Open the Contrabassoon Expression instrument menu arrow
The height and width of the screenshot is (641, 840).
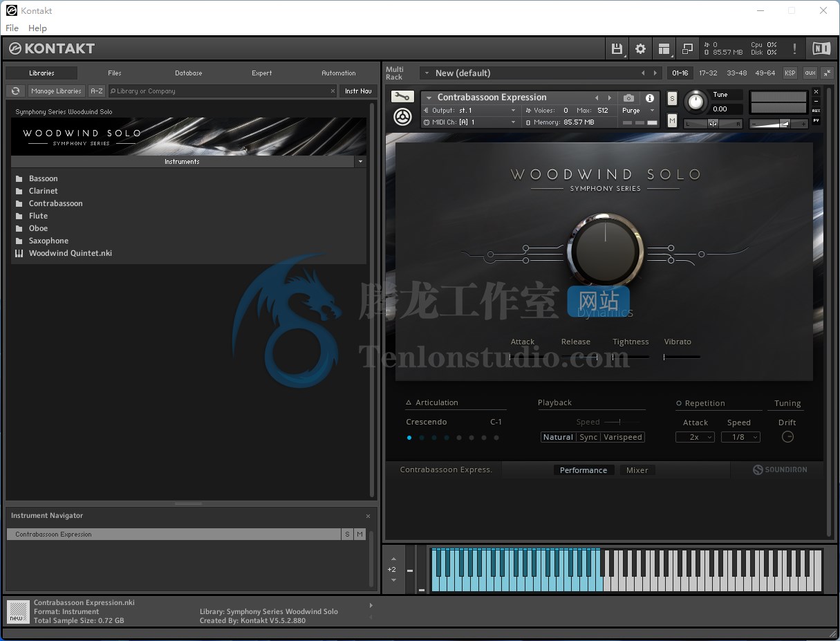429,98
